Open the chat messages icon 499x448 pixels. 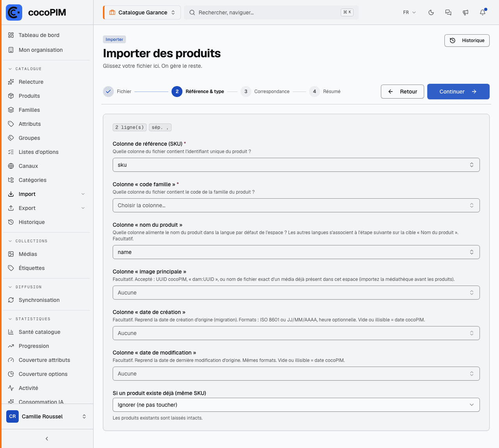tap(448, 12)
